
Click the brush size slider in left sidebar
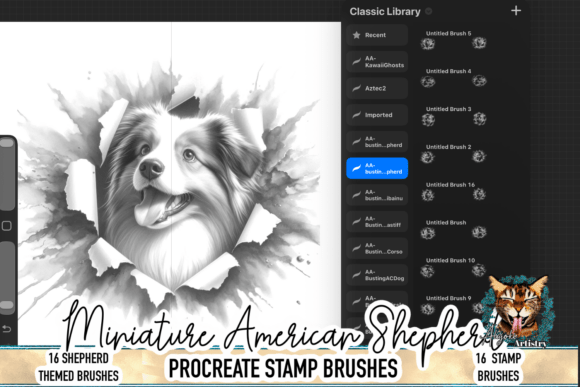pyautogui.click(x=7, y=174)
